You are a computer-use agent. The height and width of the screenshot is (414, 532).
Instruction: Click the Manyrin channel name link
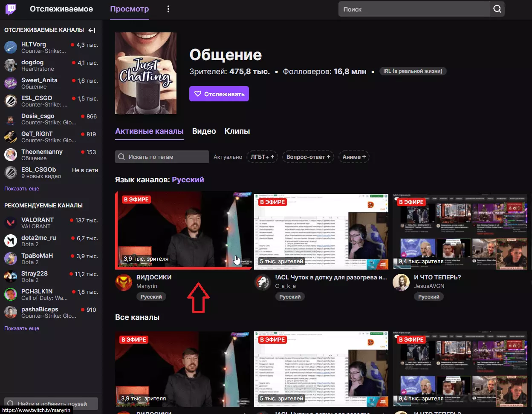coord(147,286)
